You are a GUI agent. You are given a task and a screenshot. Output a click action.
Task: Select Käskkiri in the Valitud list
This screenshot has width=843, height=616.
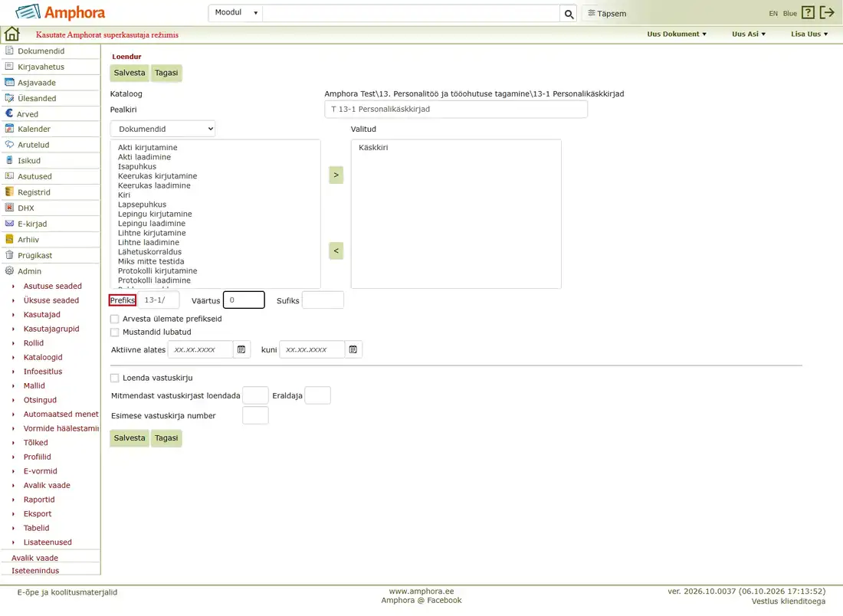pyautogui.click(x=373, y=147)
